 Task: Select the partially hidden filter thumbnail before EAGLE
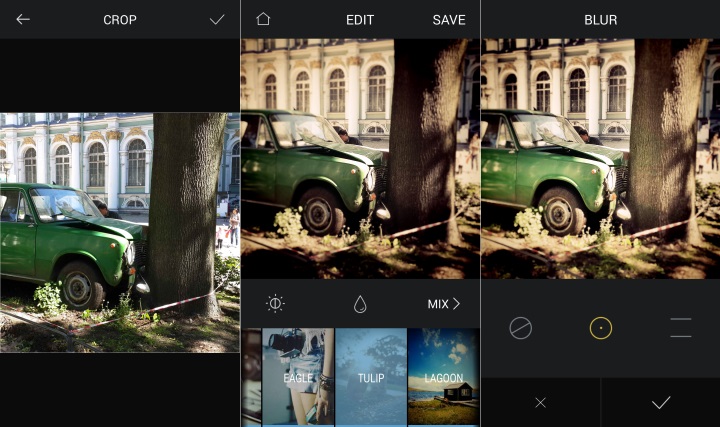(251, 377)
